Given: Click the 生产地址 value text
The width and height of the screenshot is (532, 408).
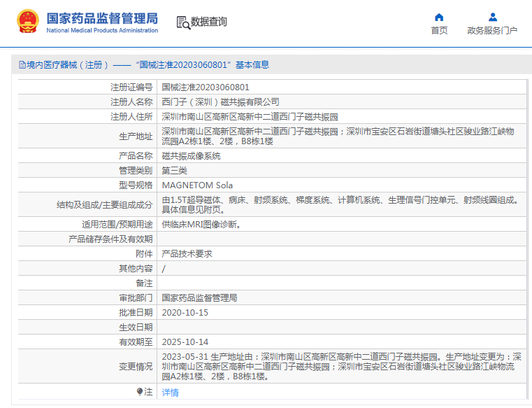Looking at the screenshot, I should click(338, 136).
